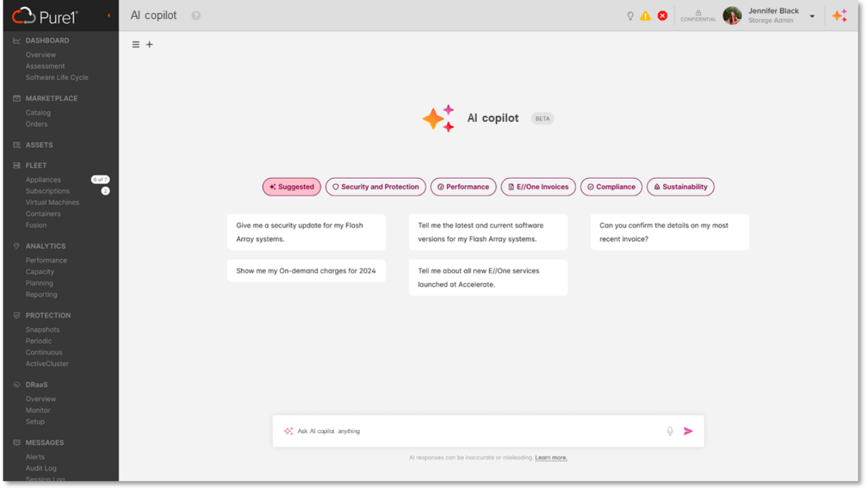The width and height of the screenshot is (868, 488).
Task: Open the AI copilot help question mark
Action: click(x=196, y=16)
